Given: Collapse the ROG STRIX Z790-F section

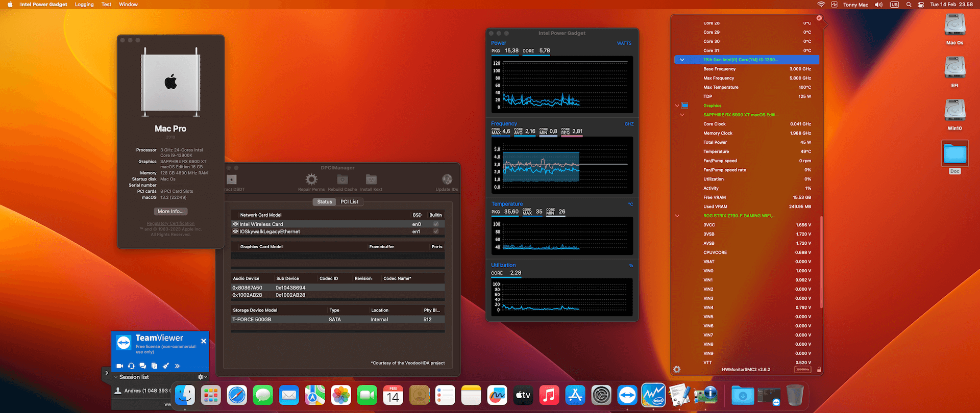Looking at the screenshot, I should pyautogui.click(x=677, y=216).
